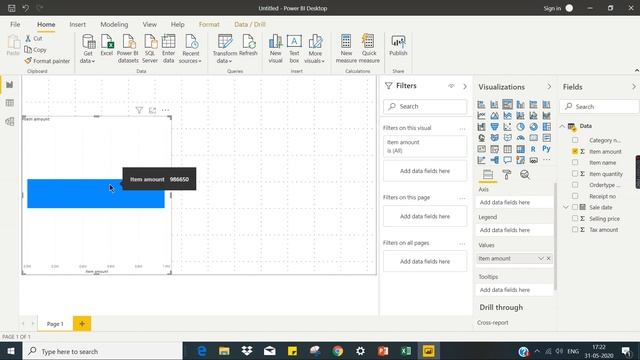
Task: Select the donut chart visual
Action: click(x=533, y=127)
